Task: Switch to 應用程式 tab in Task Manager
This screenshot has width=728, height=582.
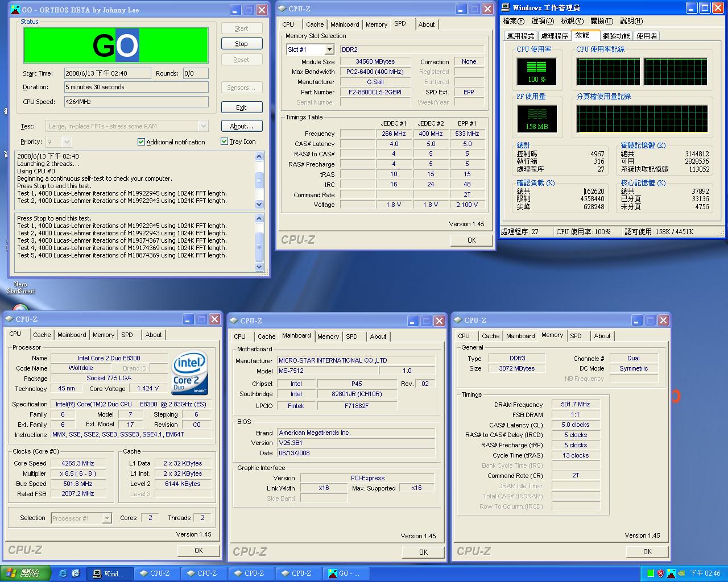Action: [520, 36]
